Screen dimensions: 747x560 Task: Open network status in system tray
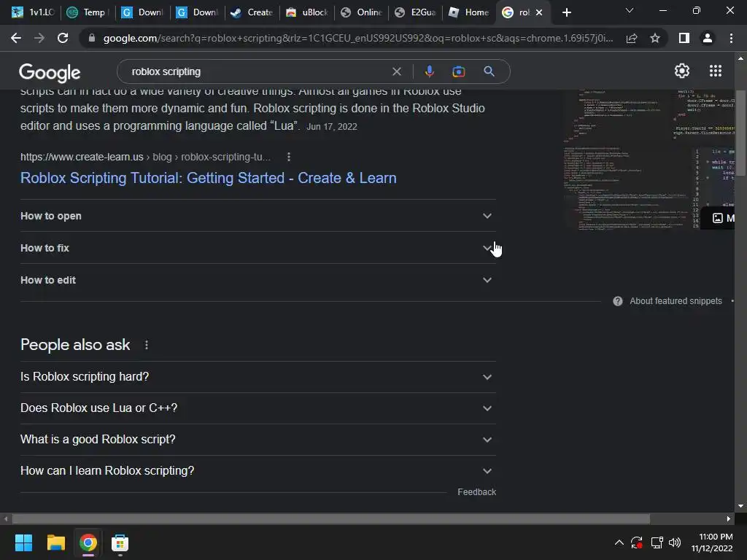[657, 542]
